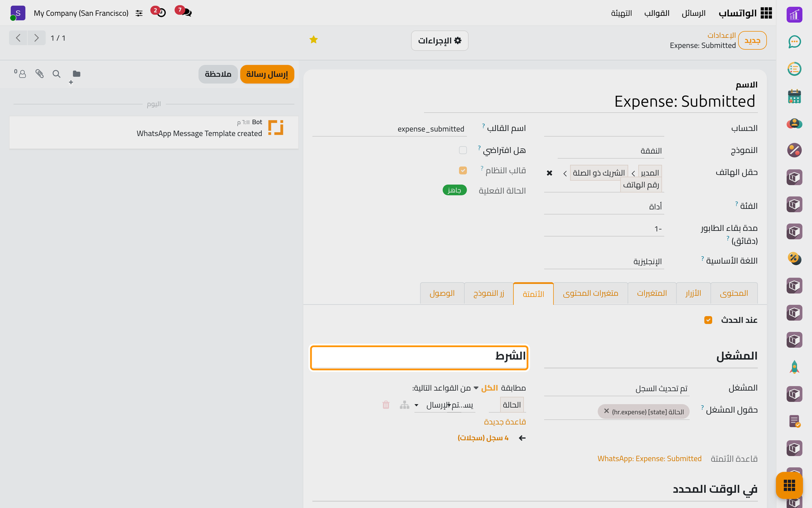Click the إرسال رسالة button
This screenshot has height=508, width=812.
pos(267,74)
